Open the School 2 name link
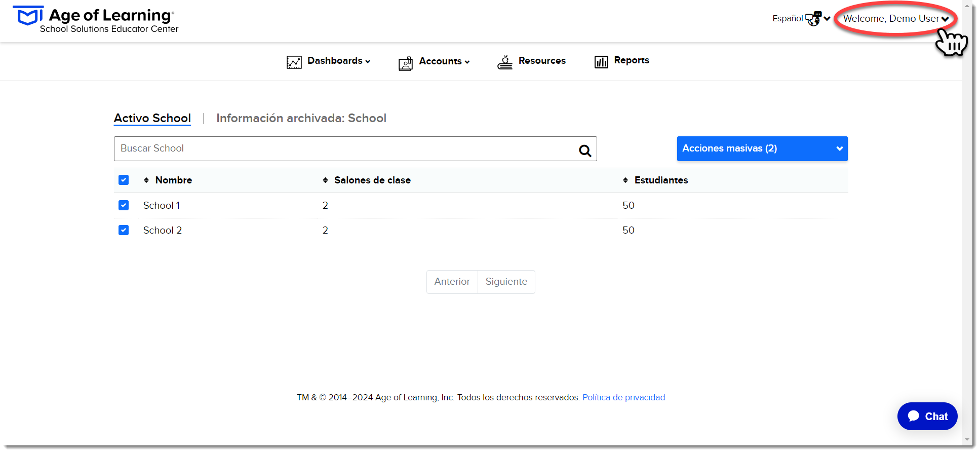This screenshot has width=980, height=453. pos(163,230)
